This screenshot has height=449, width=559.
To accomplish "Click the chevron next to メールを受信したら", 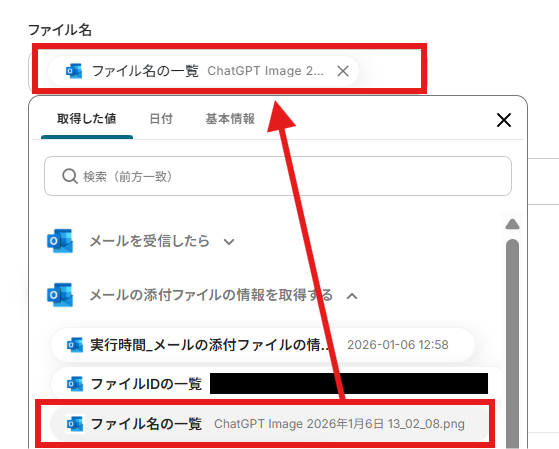I will (x=229, y=242).
